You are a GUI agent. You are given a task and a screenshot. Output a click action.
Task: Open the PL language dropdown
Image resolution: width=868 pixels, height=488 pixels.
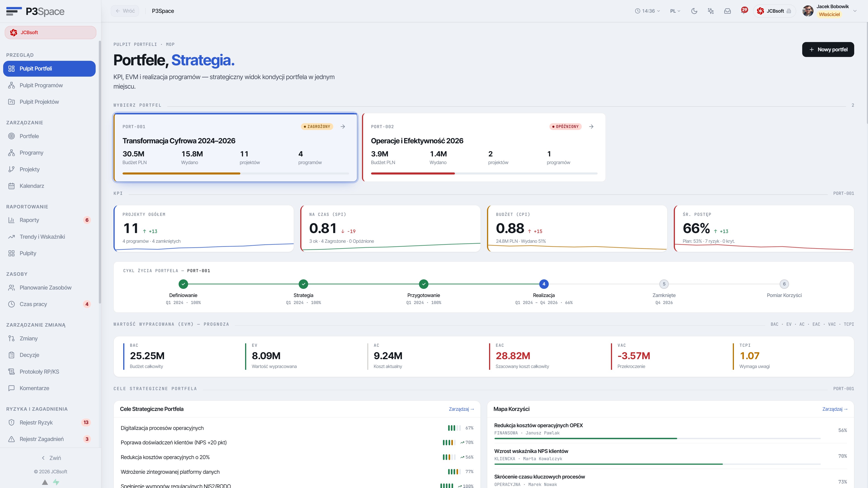point(675,11)
